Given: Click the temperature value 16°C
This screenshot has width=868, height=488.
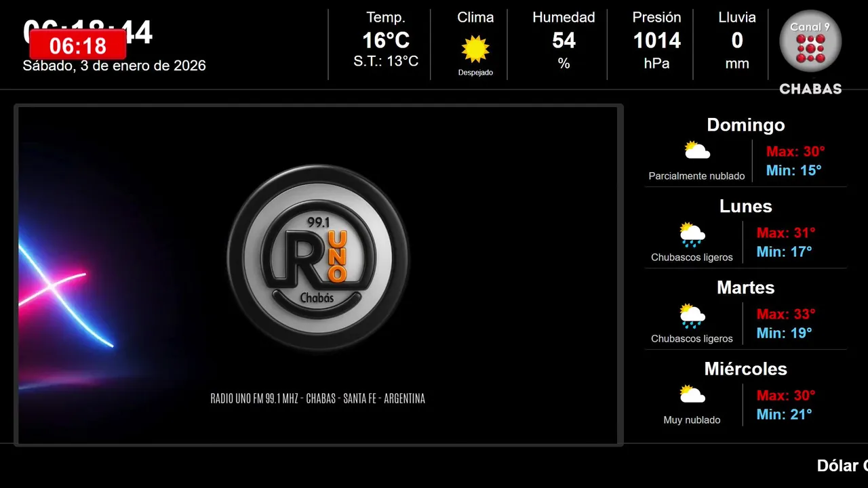Looking at the screenshot, I should [x=386, y=41].
